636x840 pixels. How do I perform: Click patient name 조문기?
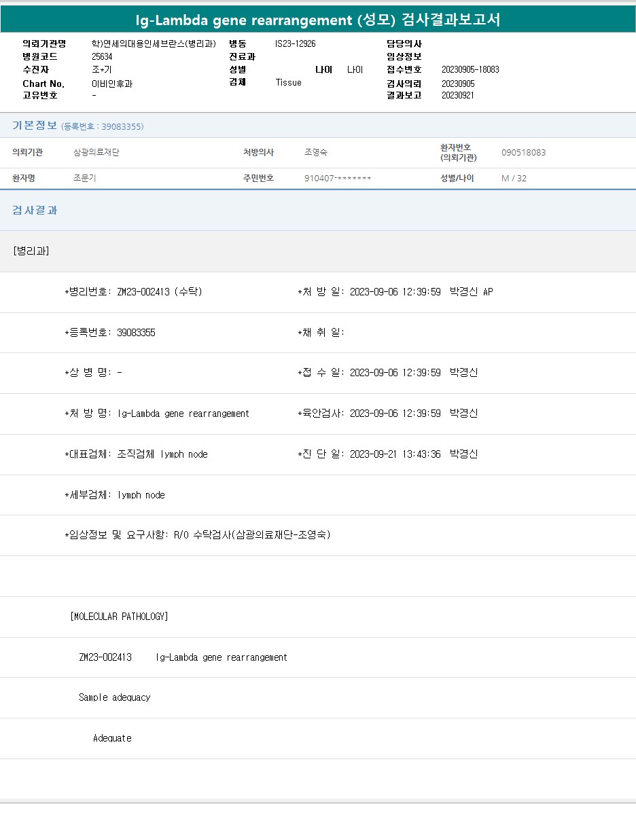(85, 179)
